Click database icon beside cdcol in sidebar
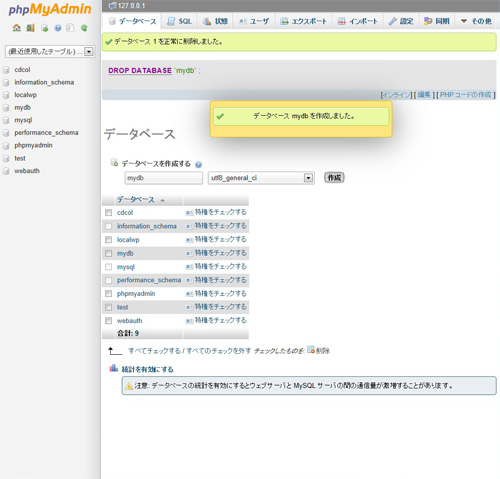 pos(6,70)
